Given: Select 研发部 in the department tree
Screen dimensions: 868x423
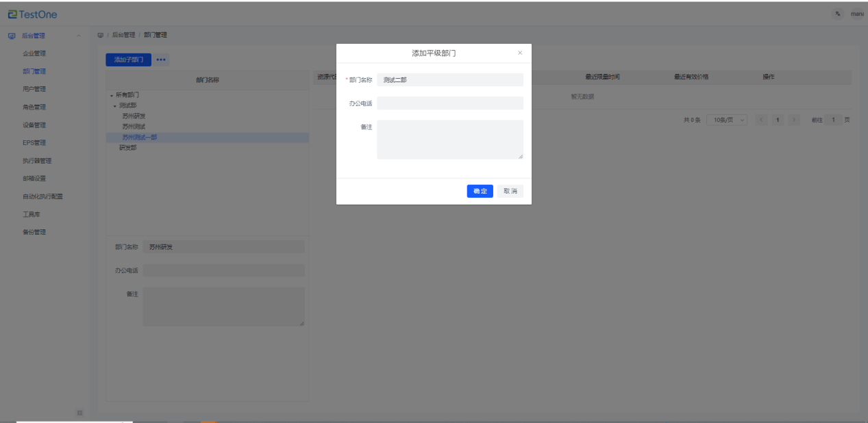Looking at the screenshot, I should pos(127,148).
